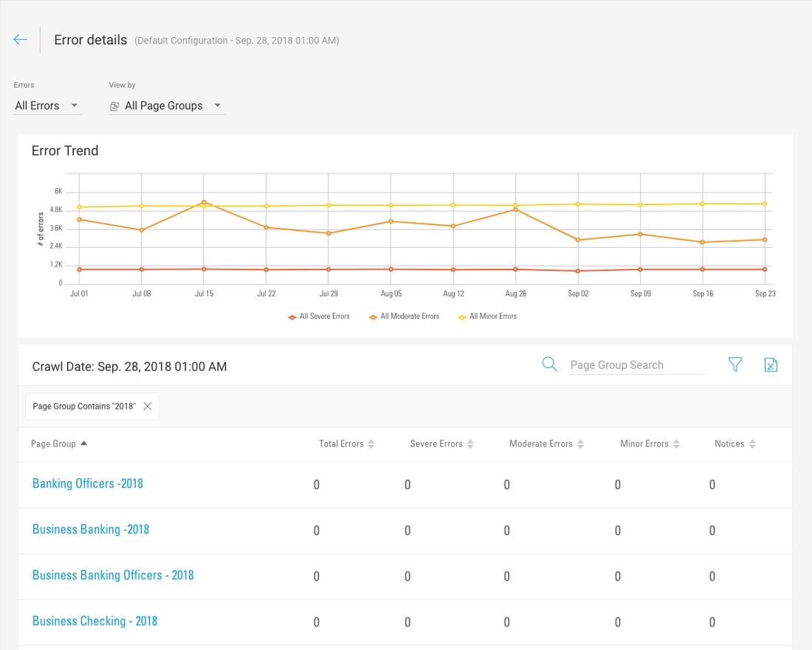Sort by Notices column
Image resolution: width=812 pixels, height=650 pixels.
point(734,444)
